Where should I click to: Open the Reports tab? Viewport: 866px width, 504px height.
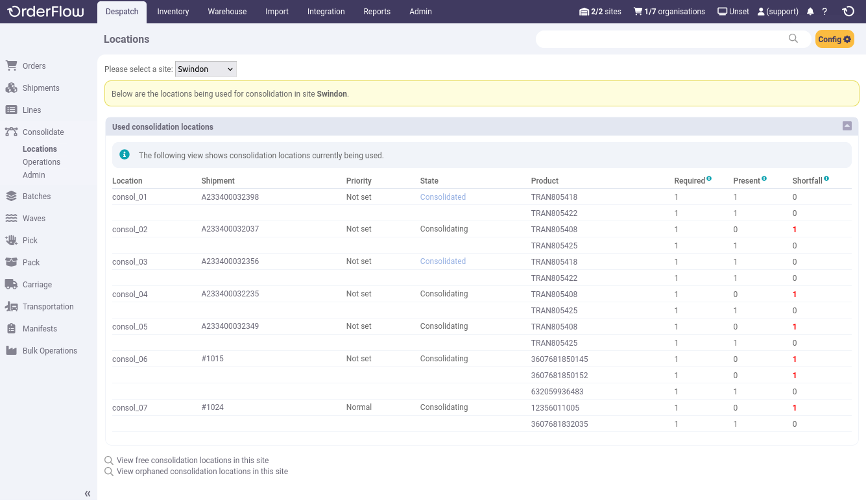377,12
